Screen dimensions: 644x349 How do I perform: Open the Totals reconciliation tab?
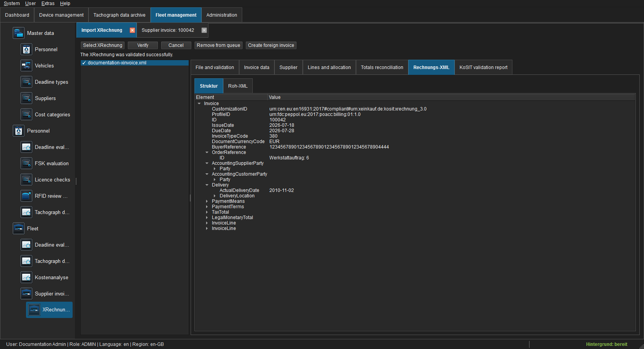[x=382, y=67]
